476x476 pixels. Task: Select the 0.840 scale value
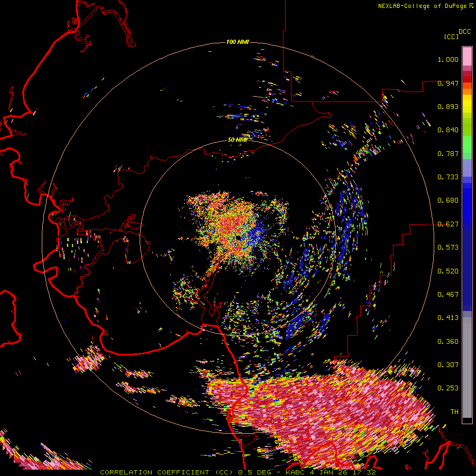click(x=448, y=130)
